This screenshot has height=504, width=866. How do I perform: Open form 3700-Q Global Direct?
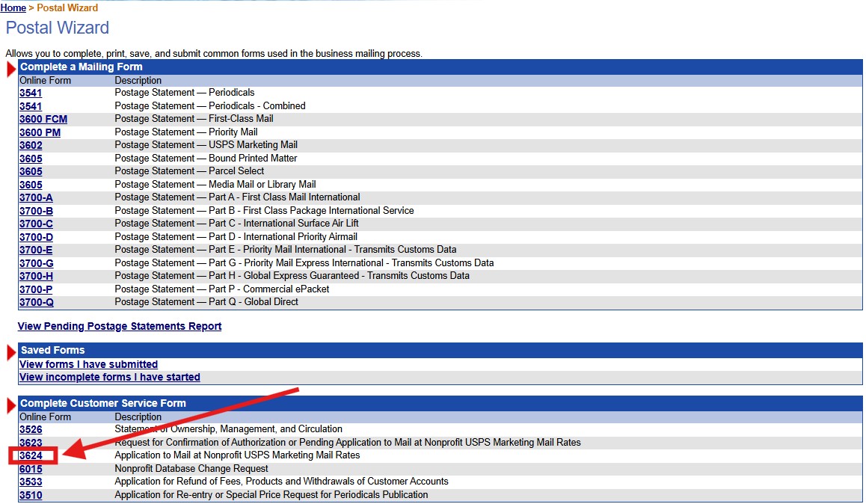tap(37, 303)
